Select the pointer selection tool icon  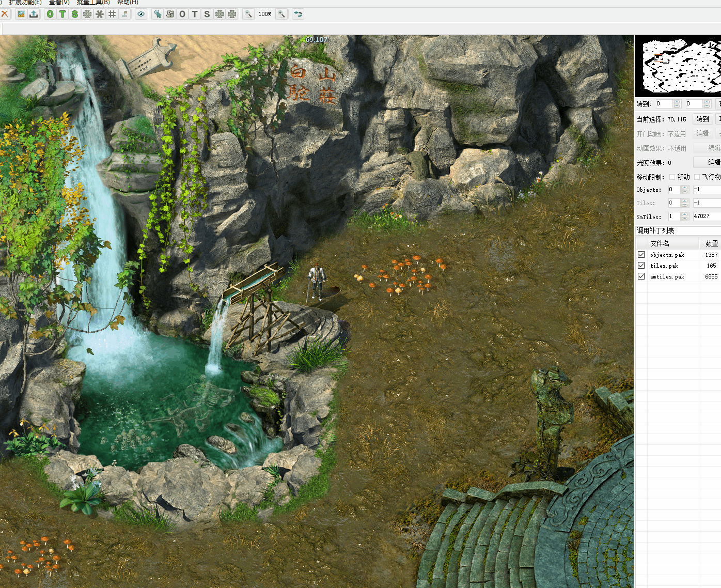click(158, 14)
